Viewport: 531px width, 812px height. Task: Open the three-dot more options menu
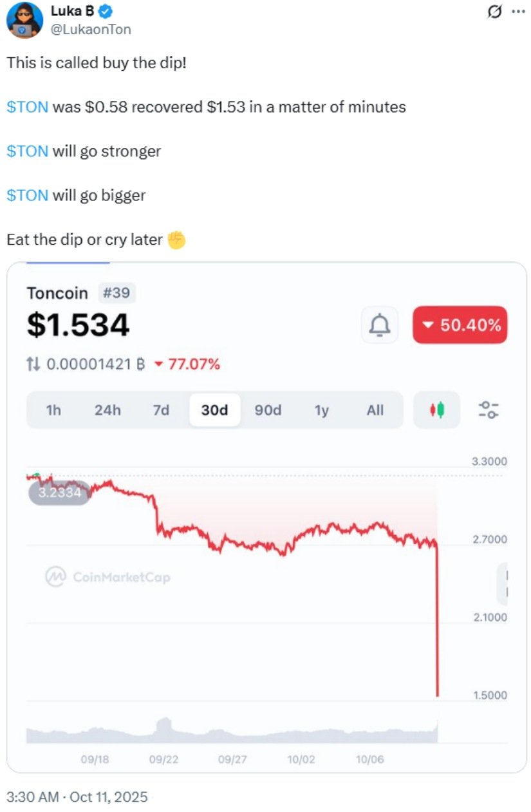pos(517,12)
